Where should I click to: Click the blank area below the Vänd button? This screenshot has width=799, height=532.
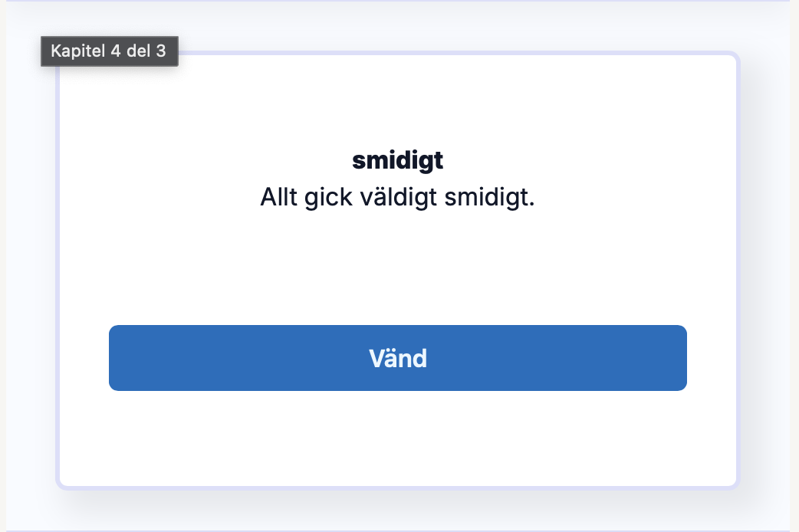pos(397,437)
